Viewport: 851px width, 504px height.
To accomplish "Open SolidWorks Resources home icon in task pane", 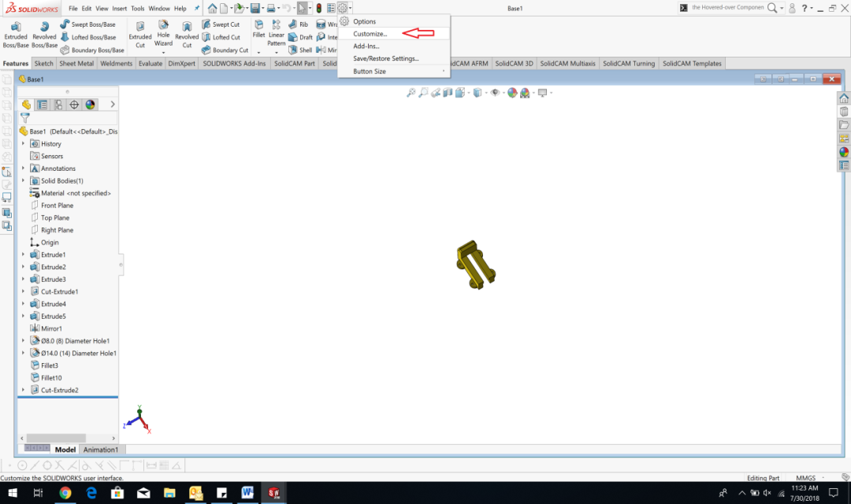I will pyautogui.click(x=844, y=98).
